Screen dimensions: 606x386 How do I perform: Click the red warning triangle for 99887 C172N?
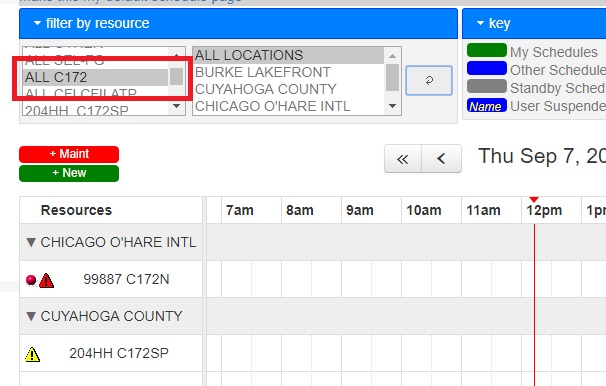[x=46, y=281]
